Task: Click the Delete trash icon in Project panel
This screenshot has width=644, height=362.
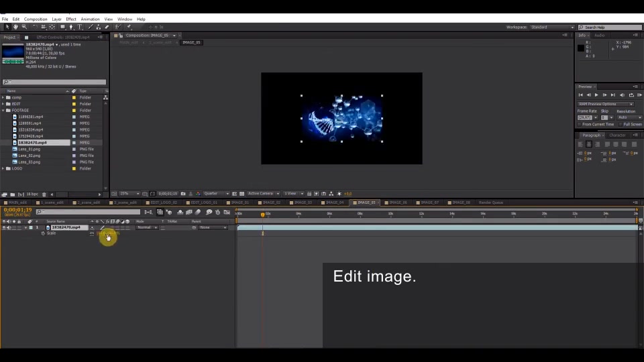Action: (x=44, y=194)
